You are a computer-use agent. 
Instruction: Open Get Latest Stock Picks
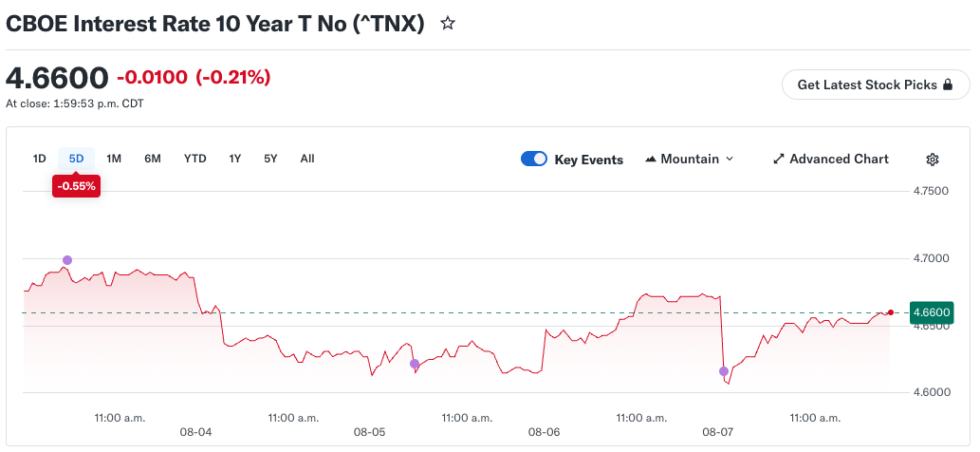876,85
